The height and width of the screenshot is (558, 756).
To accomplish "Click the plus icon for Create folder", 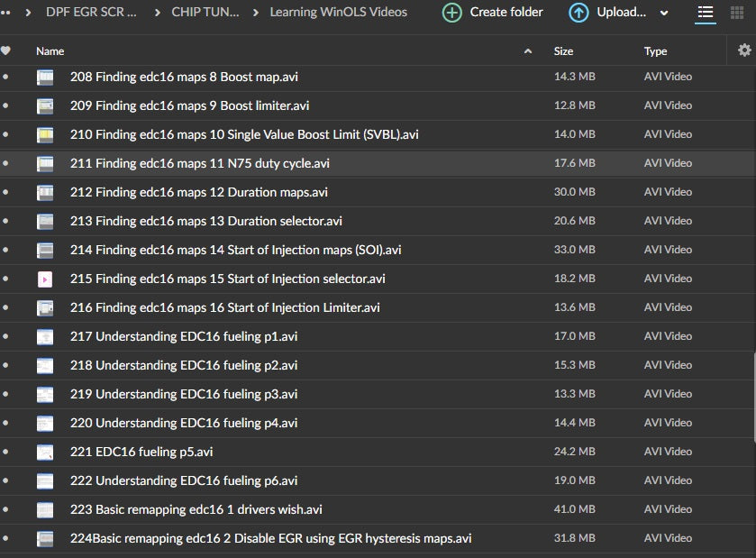I will coord(452,13).
